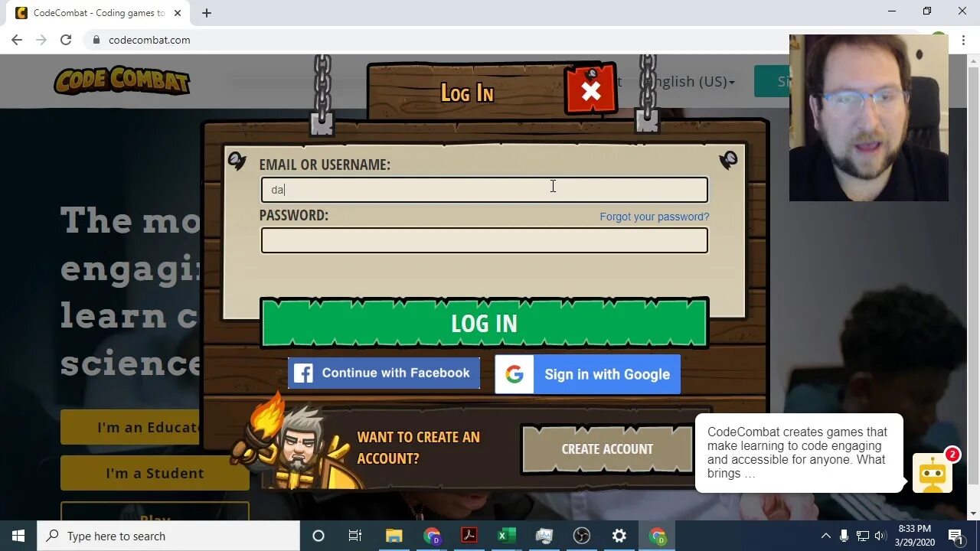Open Adobe Acrobat from taskbar

coord(469,536)
